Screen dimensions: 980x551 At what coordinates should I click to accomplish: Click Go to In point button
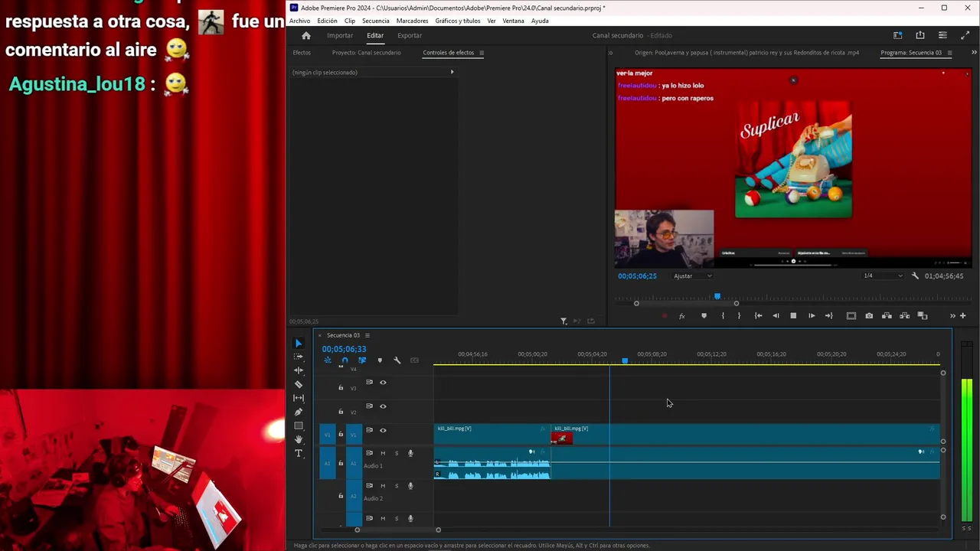(x=758, y=316)
